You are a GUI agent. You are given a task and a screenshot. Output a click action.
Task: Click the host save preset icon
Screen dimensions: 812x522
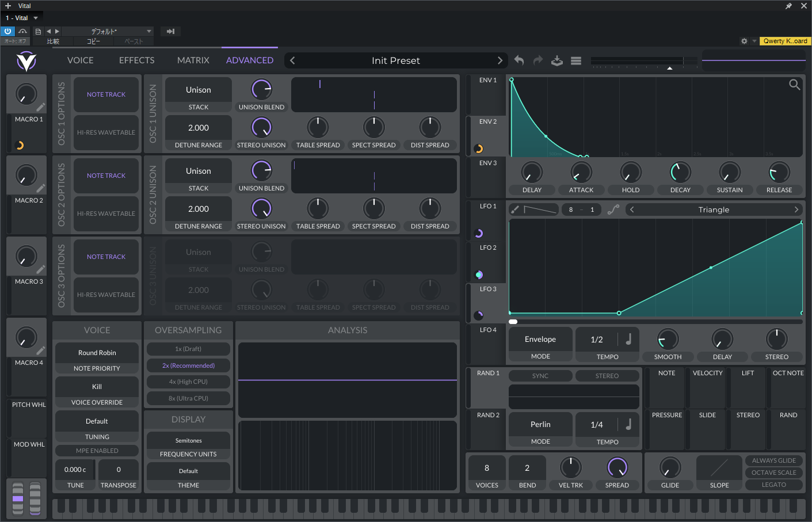[38, 31]
